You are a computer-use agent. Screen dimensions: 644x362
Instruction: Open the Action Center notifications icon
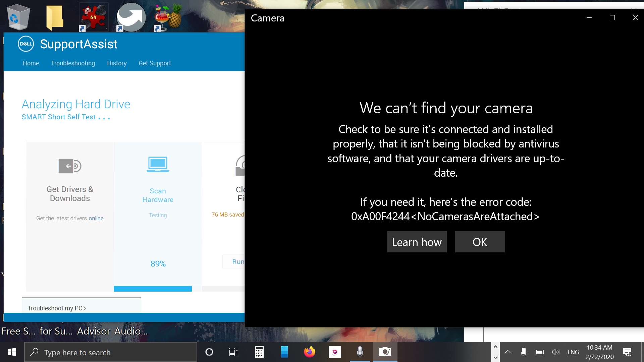tap(627, 352)
